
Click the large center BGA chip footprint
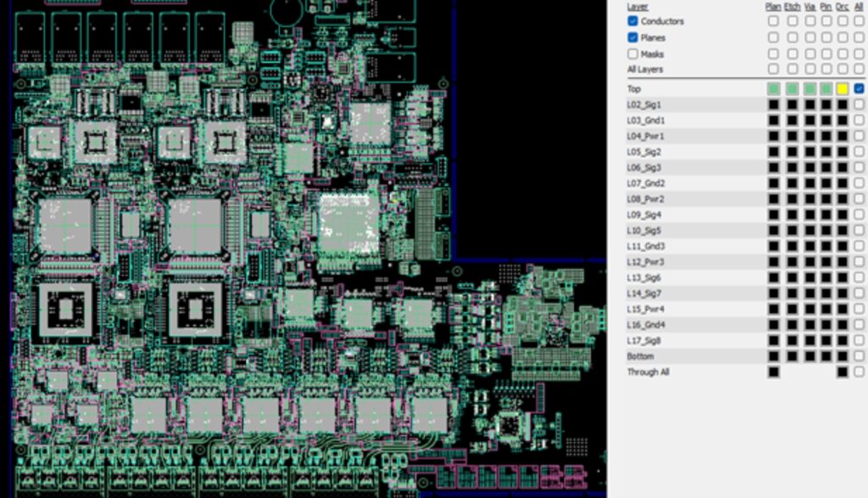[348, 226]
